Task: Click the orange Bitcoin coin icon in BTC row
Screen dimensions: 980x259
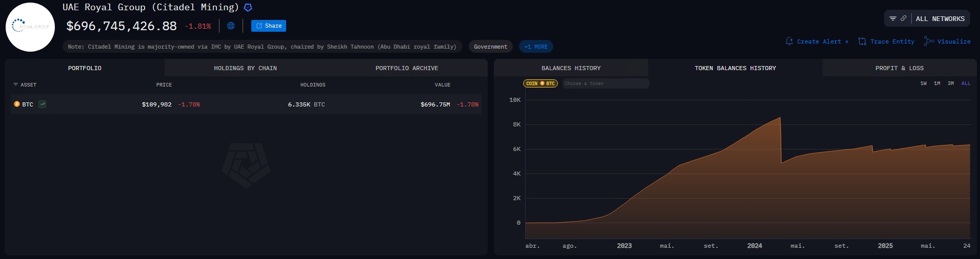Action: tap(17, 104)
